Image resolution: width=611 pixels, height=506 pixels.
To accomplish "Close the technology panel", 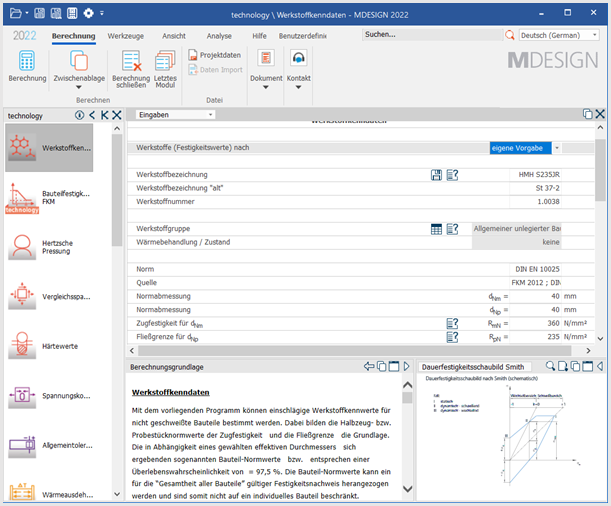I will (x=117, y=115).
